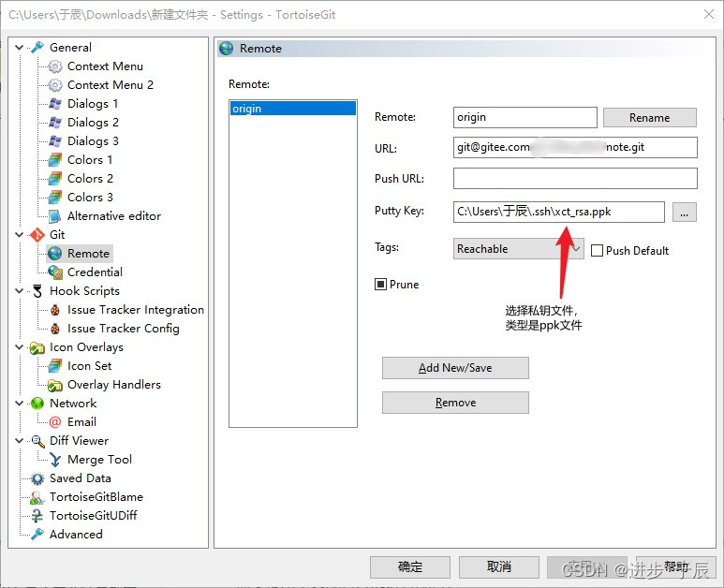Click the Colors 2 palette icon
Viewport: 724px width, 588px height.
(55, 179)
